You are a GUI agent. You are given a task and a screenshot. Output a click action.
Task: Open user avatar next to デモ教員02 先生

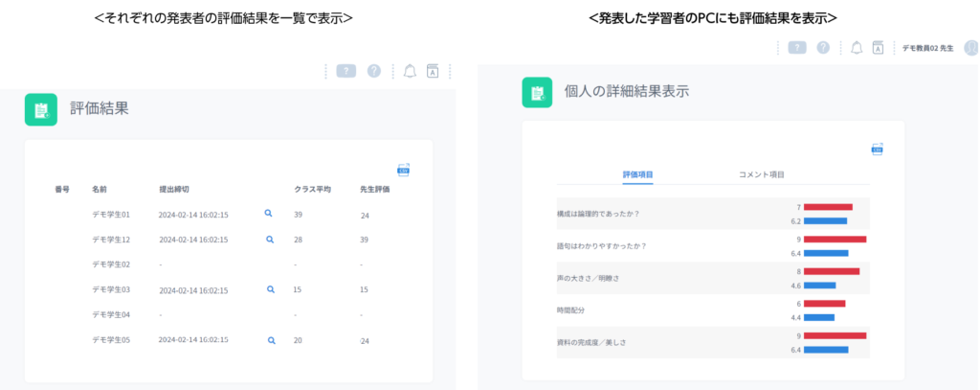[971, 48]
